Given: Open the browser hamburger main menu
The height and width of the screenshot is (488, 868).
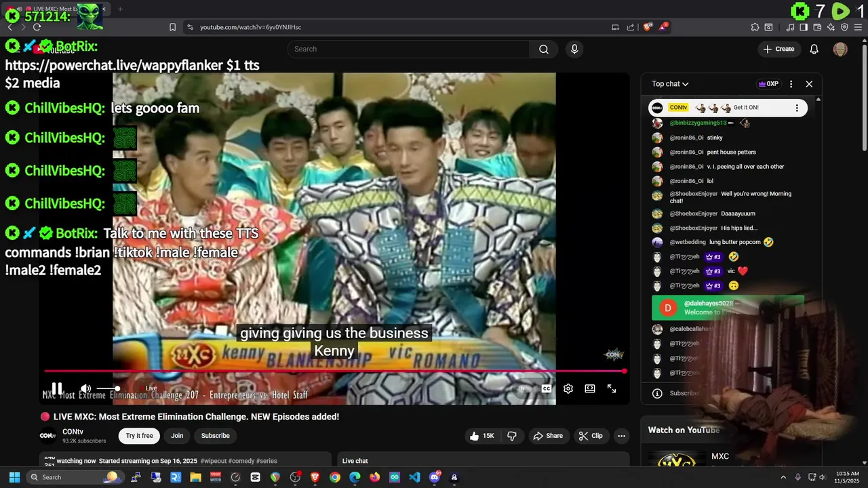Looking at the screenshot, I should tap(858, 27).
